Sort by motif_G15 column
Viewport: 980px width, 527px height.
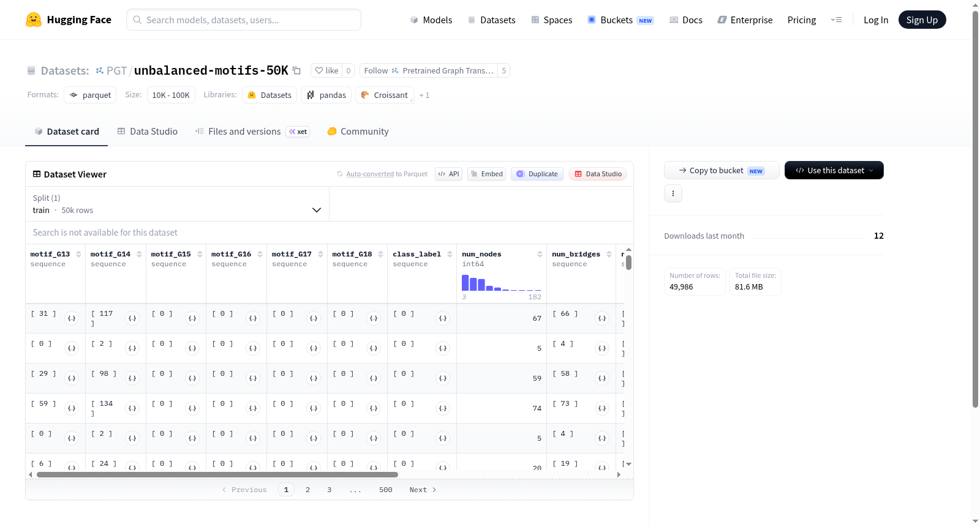pos(200,254)
